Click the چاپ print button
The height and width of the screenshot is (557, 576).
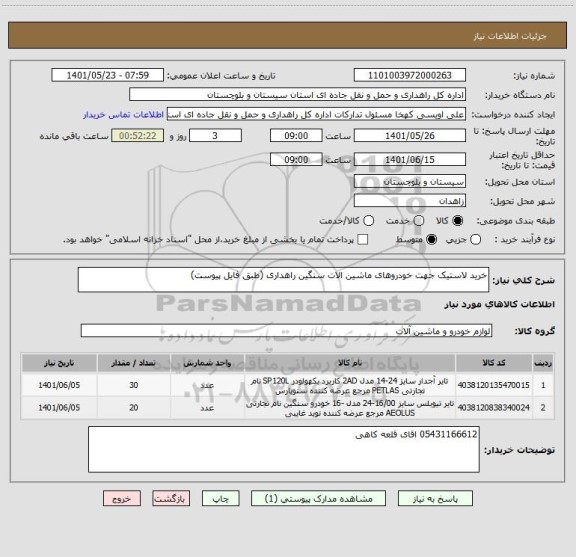(221, 499)
